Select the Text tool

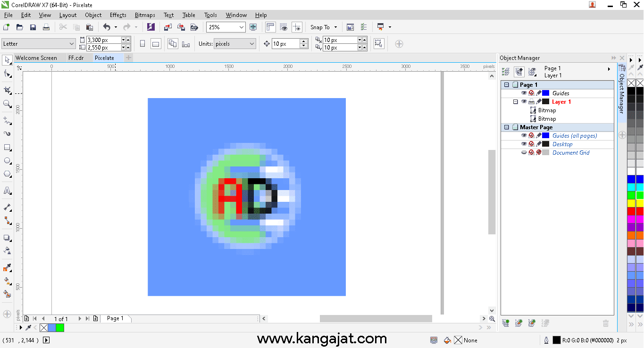[x=7, y=191]
